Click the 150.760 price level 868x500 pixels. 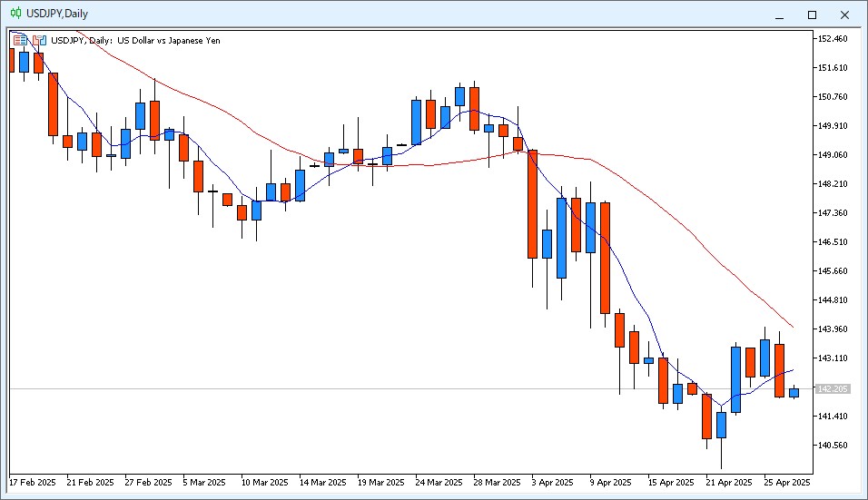click(833, 97)
